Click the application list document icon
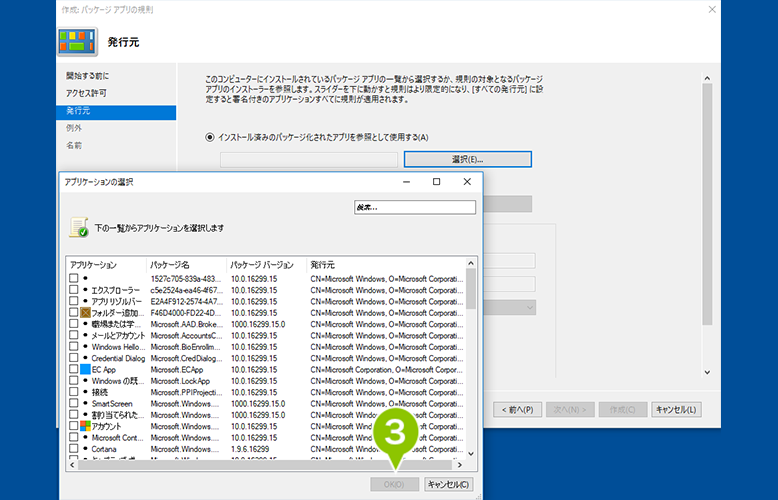778x500 pixels. [x=79, y=228]
